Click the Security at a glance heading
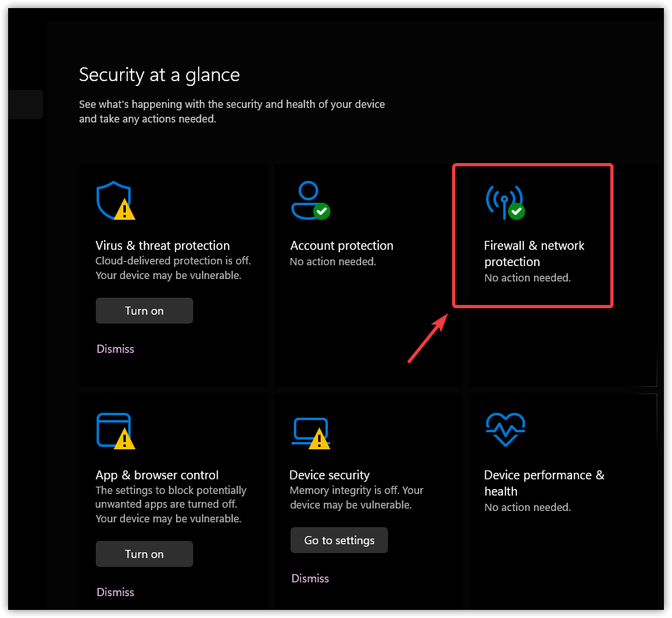Viewport: 672px width, 618px height. pyautogui.click(x=159, y=75)
